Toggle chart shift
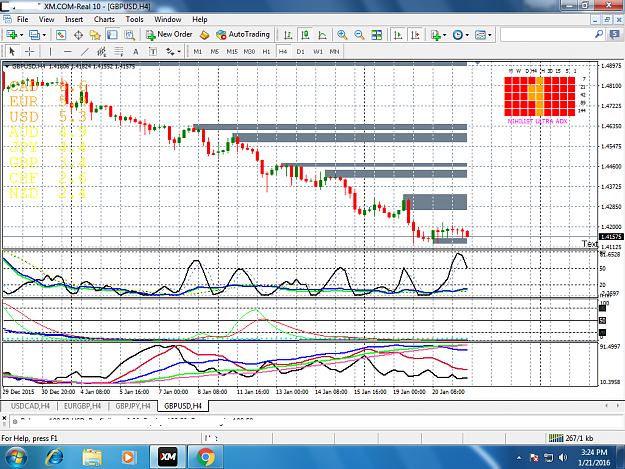This screenshot has width=625, height=469. coord(415,35)
